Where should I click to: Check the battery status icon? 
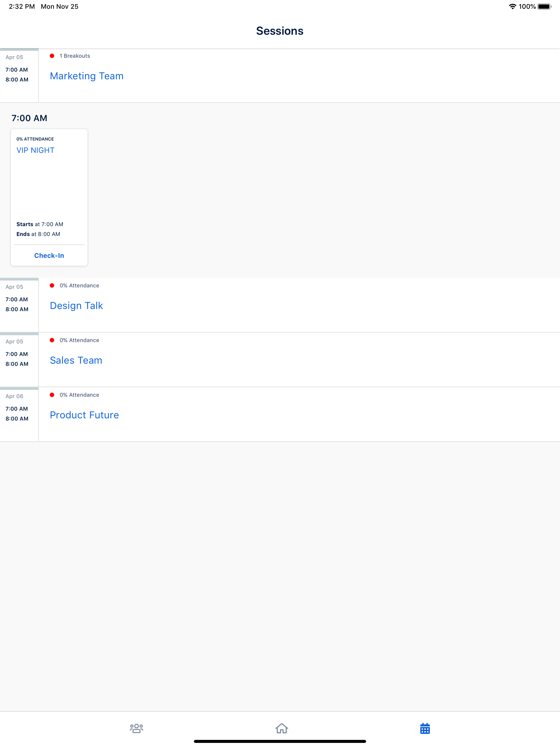[x=544, y=6]
